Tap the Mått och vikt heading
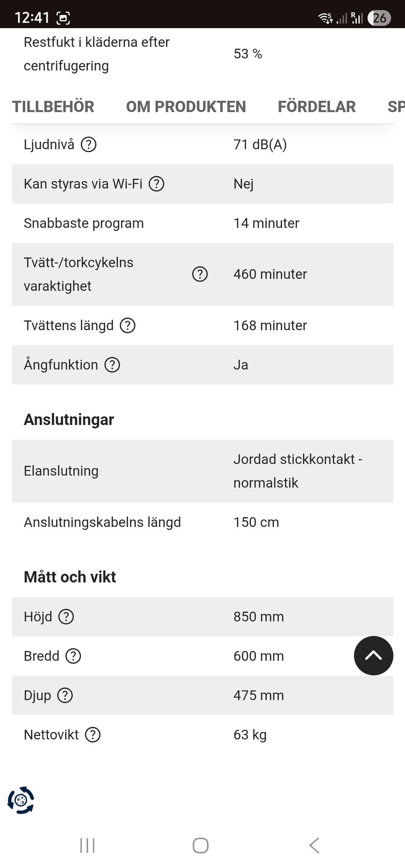405x868 pixels. (x=70, y=577)
